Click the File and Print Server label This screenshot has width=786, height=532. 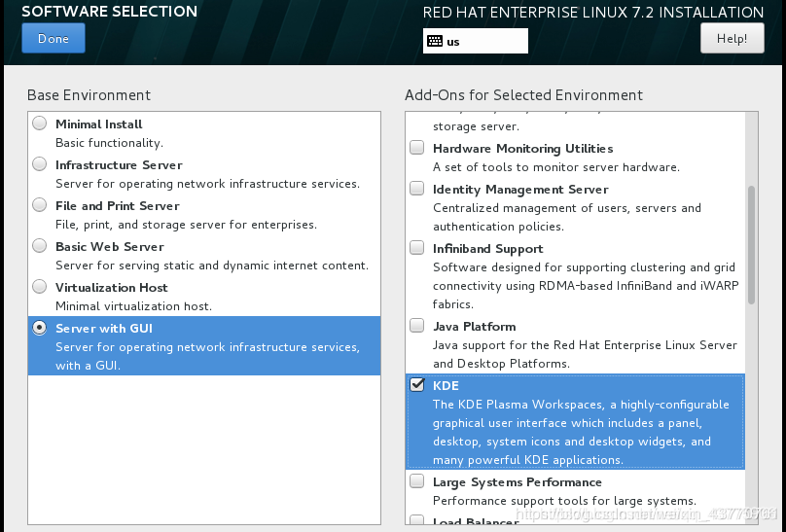point(118,206)
